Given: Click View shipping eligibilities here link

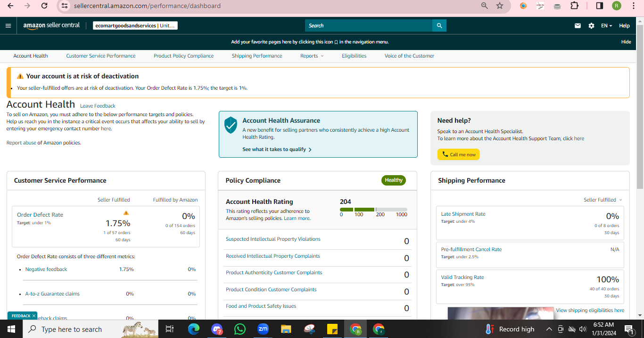Looking at the screenshot, I should (590, 310).
